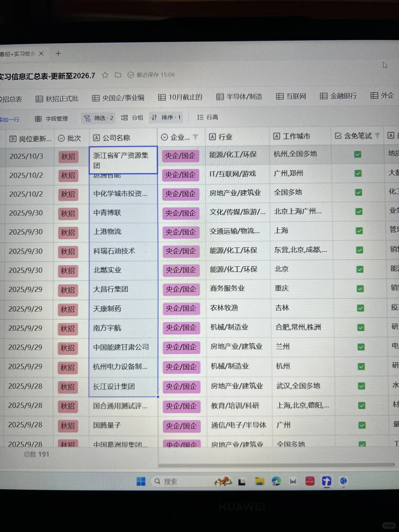Open a new browser tab with plus

coord(58,54)
